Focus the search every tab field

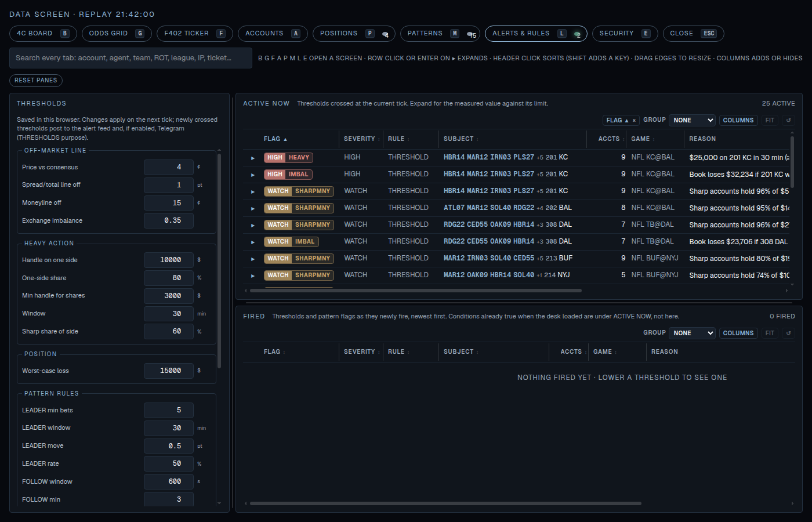[130, 58]
